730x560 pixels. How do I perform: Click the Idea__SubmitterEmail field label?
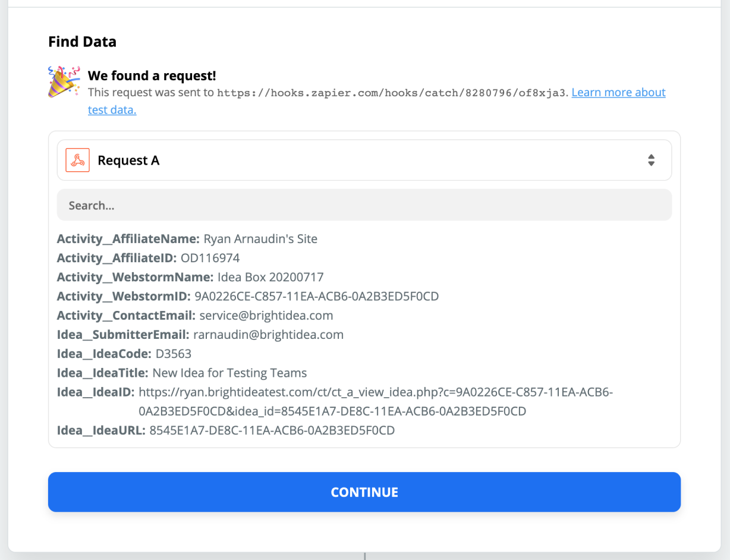[124, 334]
